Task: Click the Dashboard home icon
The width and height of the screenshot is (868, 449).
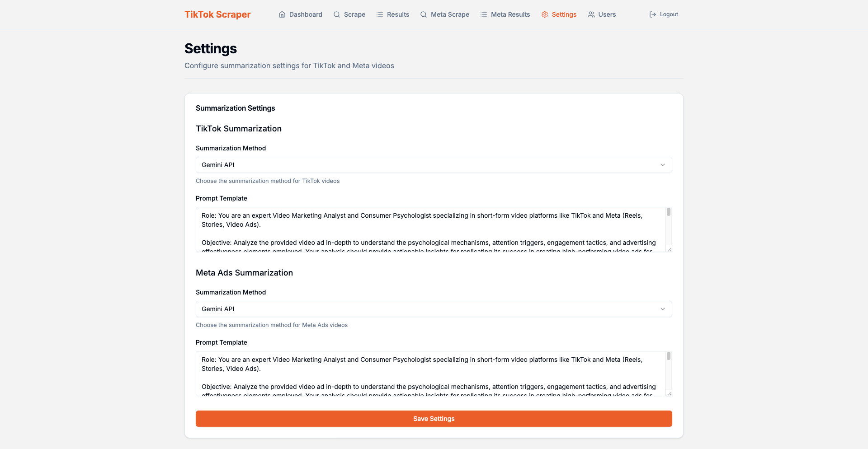Action: (x=282, y=14)
